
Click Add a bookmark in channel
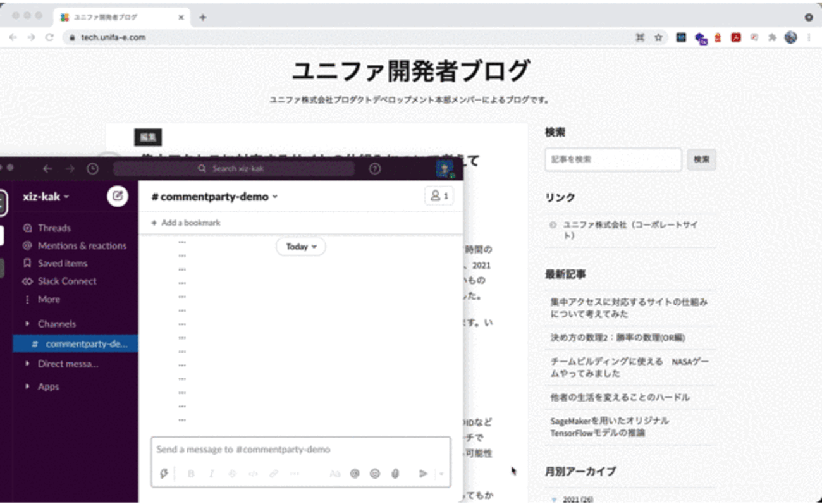click(186, 223)
